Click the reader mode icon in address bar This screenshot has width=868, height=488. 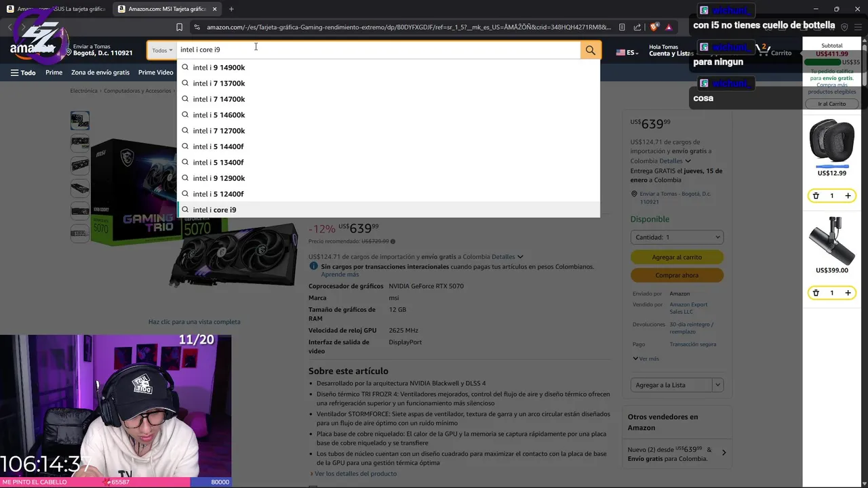coord(622,27)
